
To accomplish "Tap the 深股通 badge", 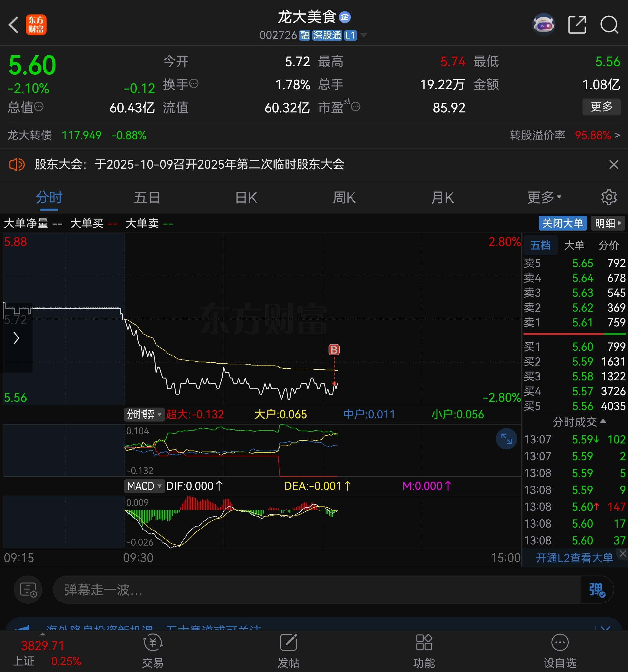I will tap(327, 35).
